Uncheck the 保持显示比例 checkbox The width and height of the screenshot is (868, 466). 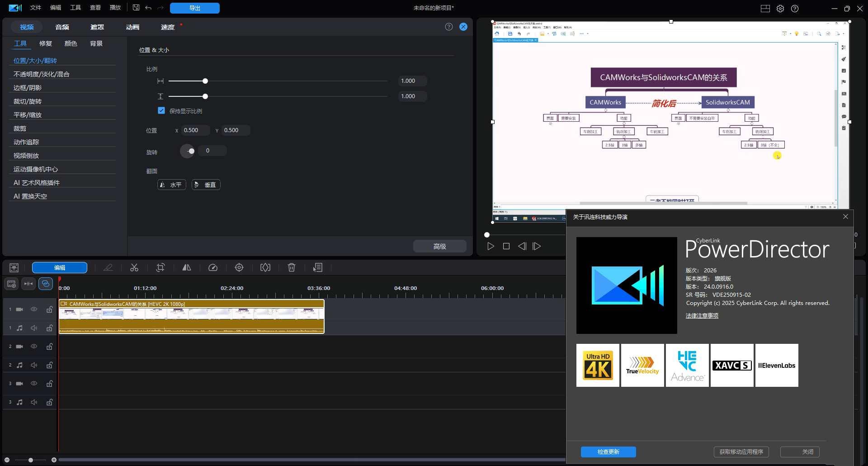point(161,110)
